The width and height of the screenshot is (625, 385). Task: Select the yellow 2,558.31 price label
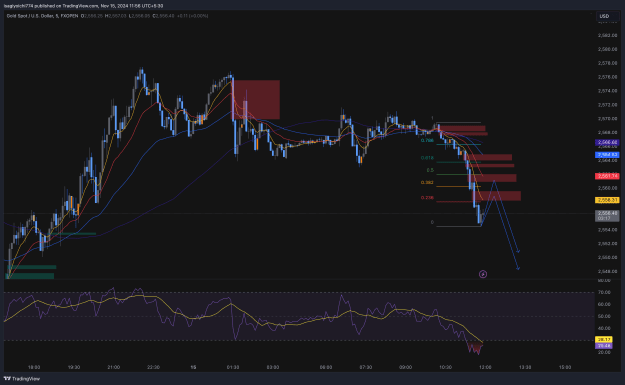pyautogui.click(x=607, y=200)
